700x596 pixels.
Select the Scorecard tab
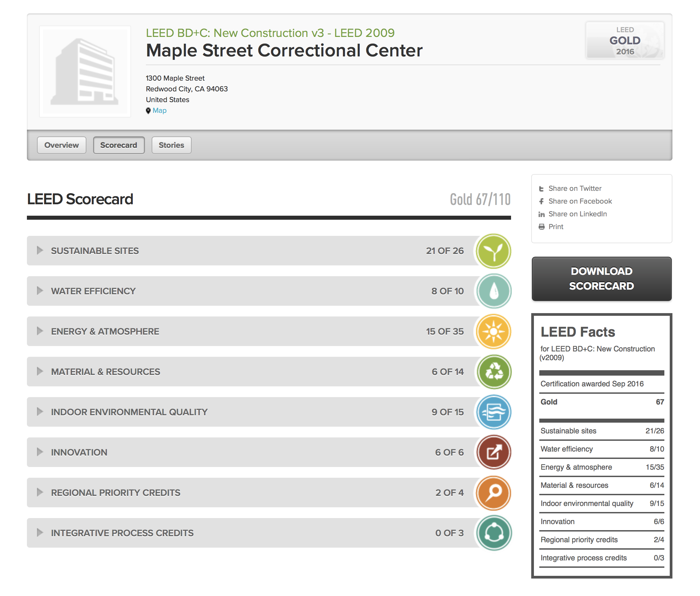119,145
